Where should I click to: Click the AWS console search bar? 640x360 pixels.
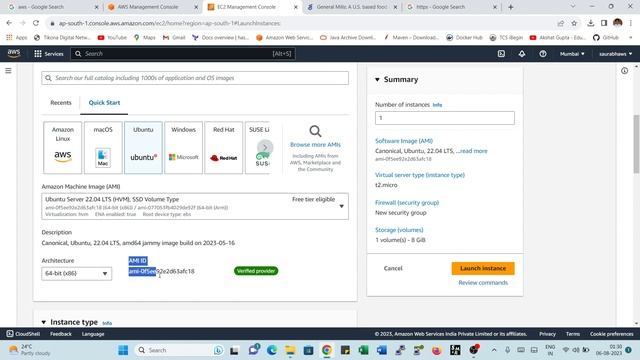point(183,53)
